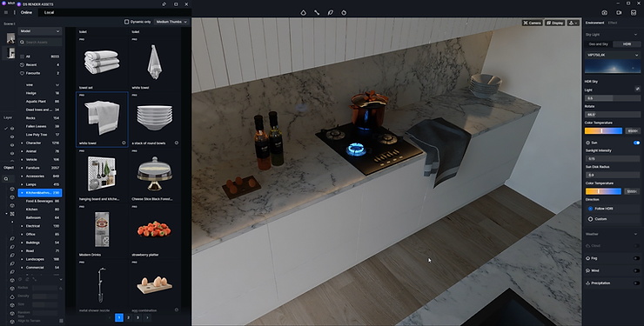Select the strawberry platter thumbnail

click(x=154, y=230)
